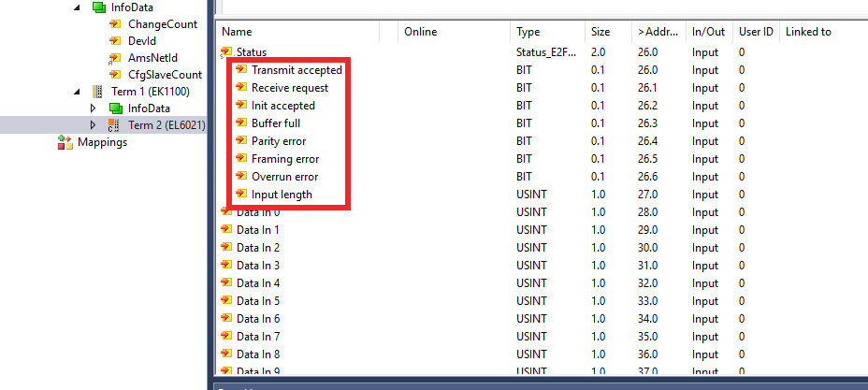
Task: Click the Term 1 (EK1100) coupler icon
Action: click(98, 92)
